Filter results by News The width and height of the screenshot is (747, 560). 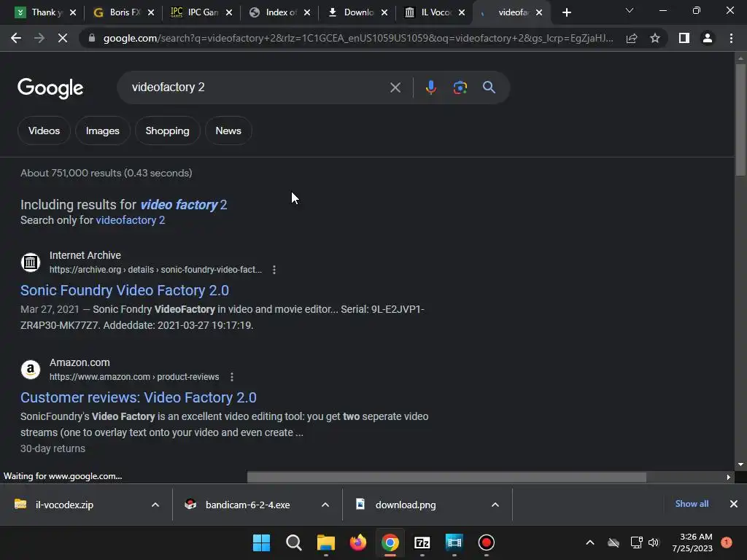click(x=228, y=131)
